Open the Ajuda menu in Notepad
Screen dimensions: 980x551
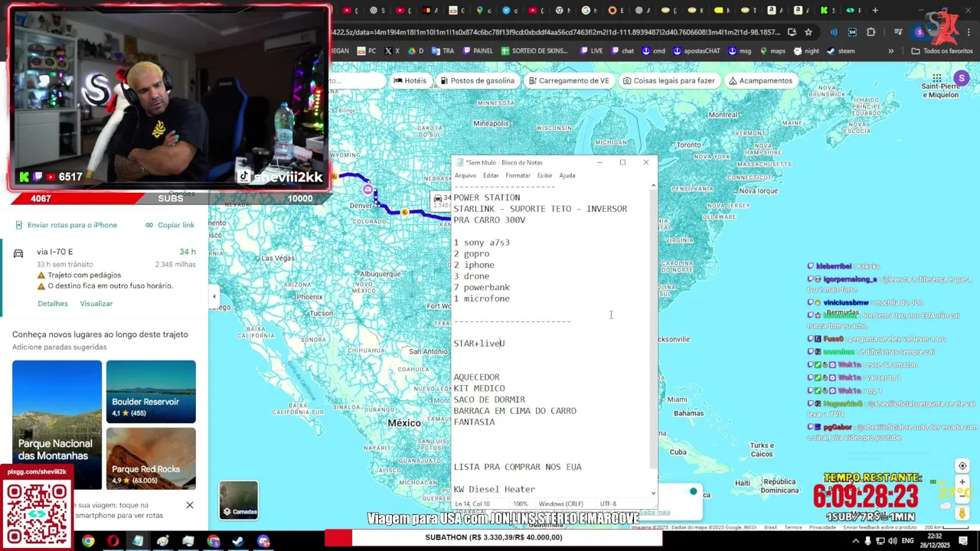pos(567,175)
